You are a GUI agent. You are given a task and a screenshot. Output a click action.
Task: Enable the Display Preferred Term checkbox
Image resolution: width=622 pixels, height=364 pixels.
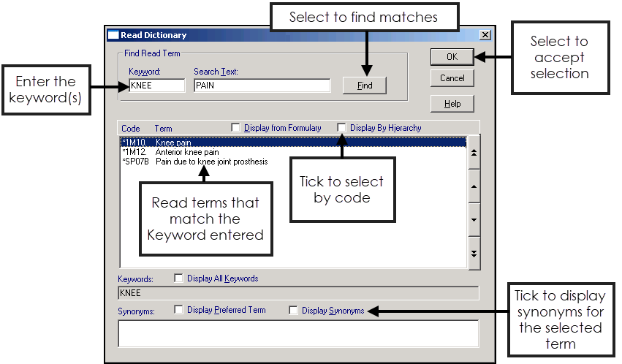(179, 310)
